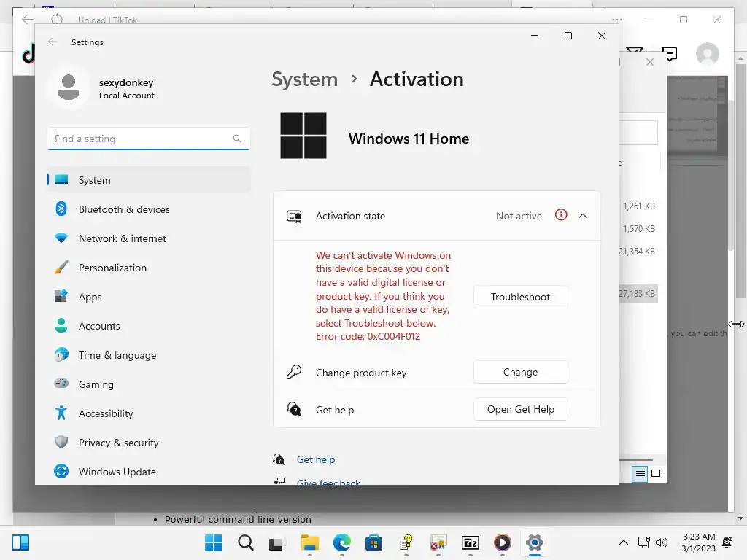The width and height of the screenshot is (747, 560).
Task: Open Personalization settings
Action: coord(149,268)
